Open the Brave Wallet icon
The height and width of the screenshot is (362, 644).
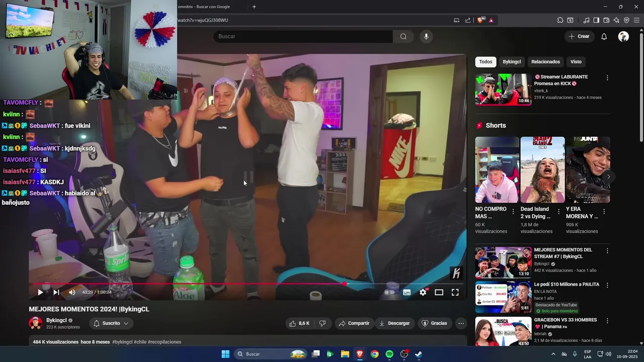606,20
